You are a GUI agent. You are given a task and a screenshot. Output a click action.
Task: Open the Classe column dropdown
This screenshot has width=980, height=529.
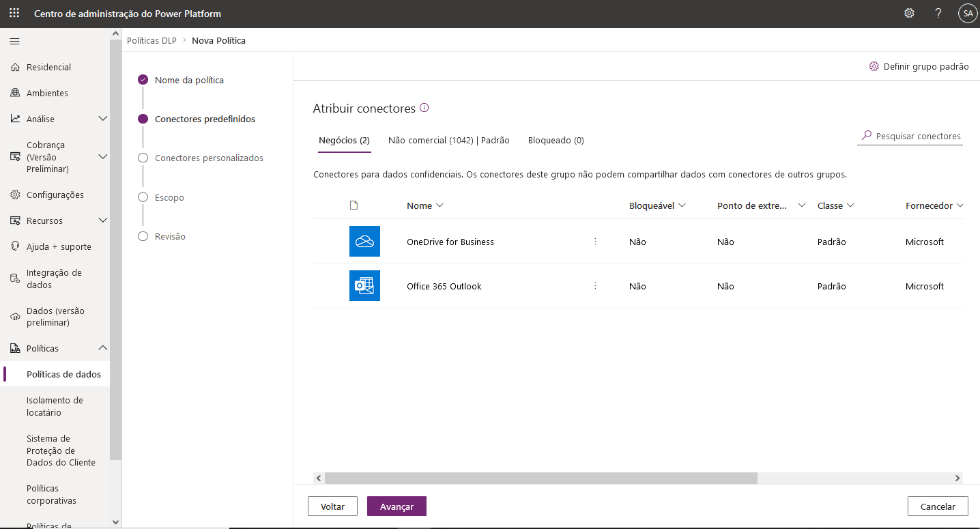click(x=850, y=205)
